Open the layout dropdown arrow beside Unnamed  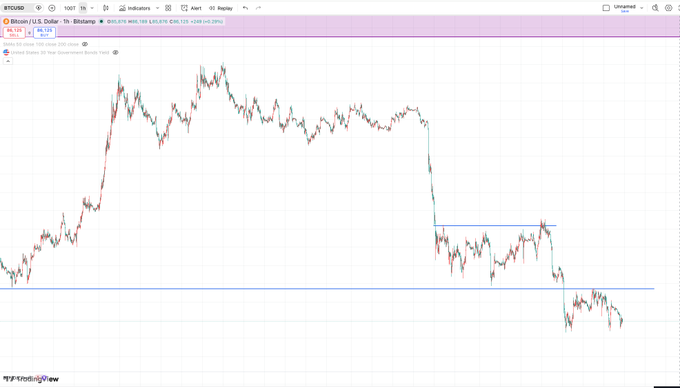pos(642,8)
